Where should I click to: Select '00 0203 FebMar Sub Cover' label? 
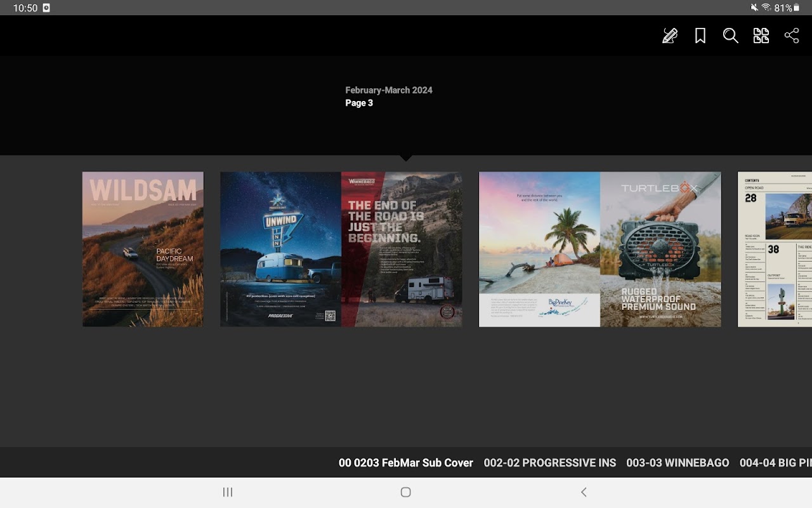pos(406,463)
